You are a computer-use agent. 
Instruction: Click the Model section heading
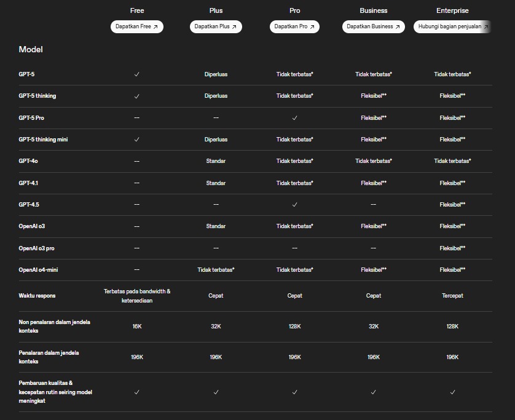31,49
